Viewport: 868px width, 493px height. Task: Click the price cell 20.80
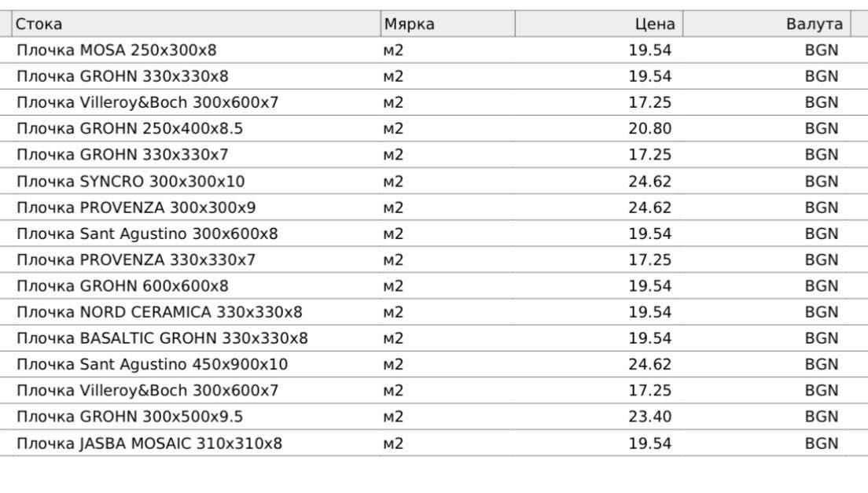(650, 128)
